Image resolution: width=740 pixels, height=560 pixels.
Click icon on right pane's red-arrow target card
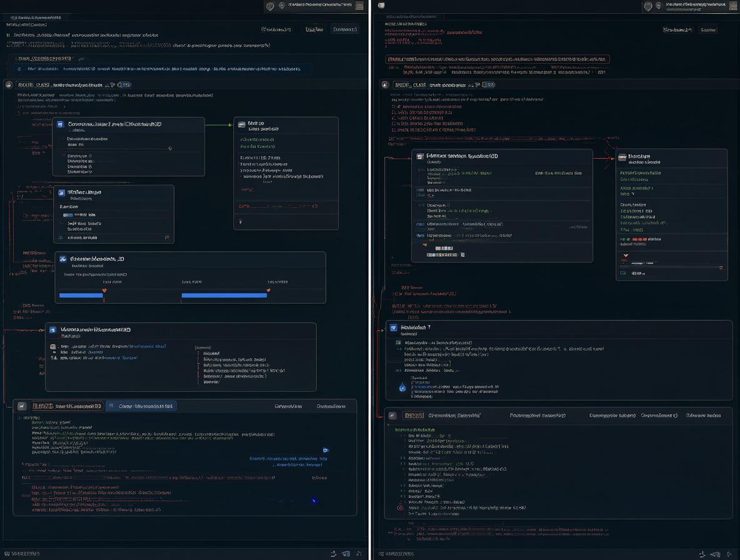622,157
